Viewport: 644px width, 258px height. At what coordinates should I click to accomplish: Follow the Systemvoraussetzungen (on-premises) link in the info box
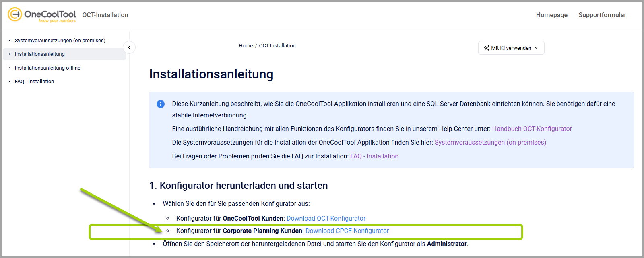[x=490, y=143]
